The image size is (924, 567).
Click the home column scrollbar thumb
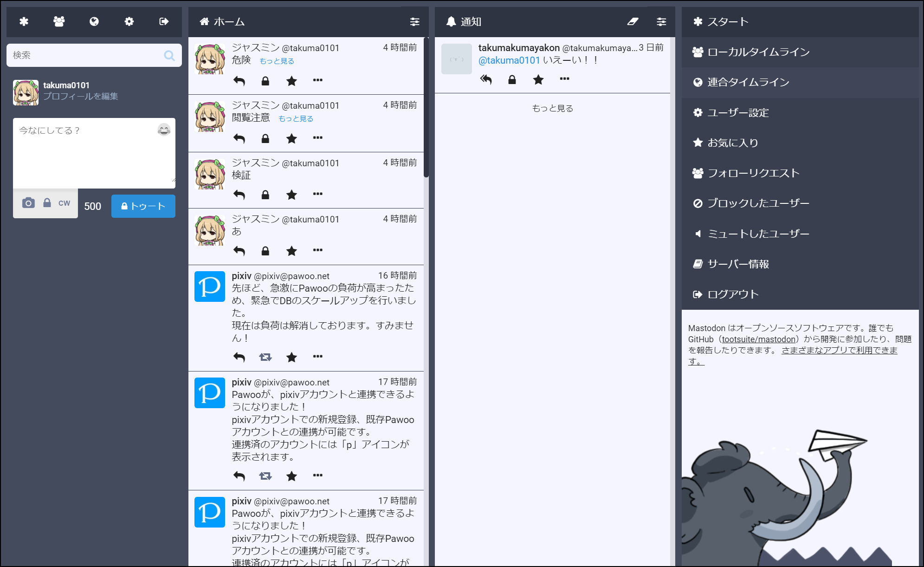(x=426, y=107)
